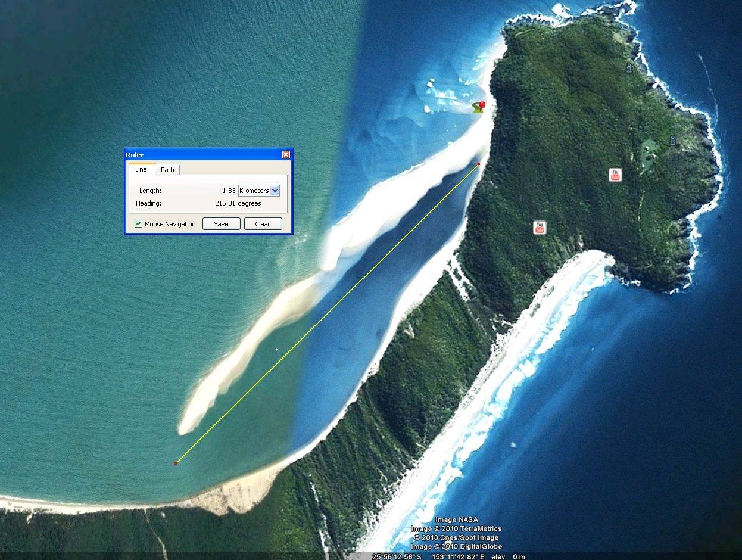Click the lower red ruler endpoint near the sandbar
Image resolution: width=742 pixels, height=560 pixels.
[x=176, y=462]
